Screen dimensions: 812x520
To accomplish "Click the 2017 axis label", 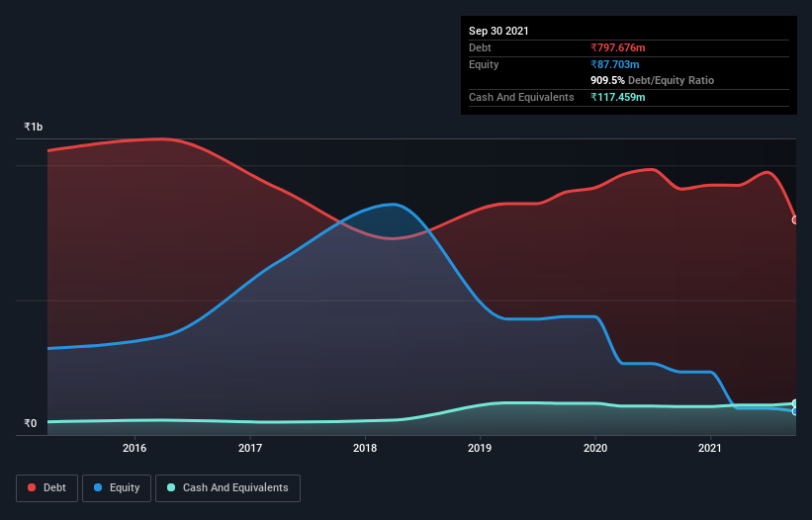I will coord(250,448).
